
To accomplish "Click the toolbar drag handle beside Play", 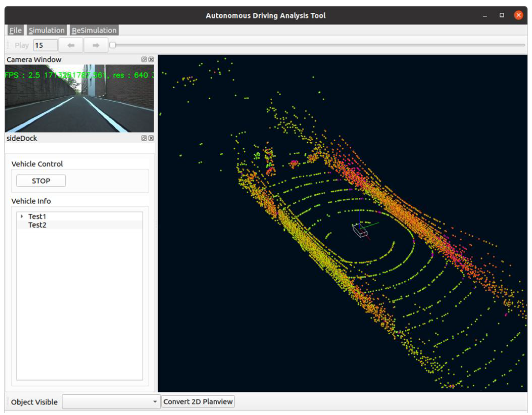I will [x=8, y=45].
